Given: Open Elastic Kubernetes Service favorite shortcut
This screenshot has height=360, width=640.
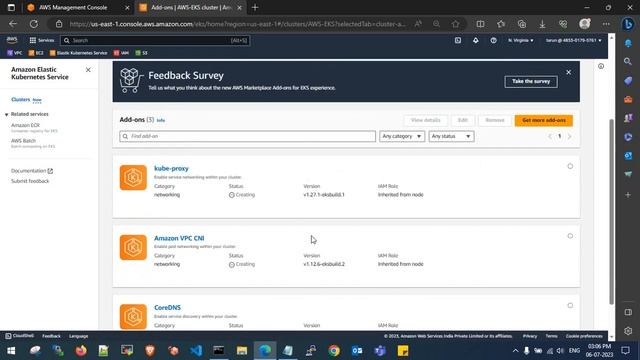Looking at the screenshot, I should click(78, 53).
